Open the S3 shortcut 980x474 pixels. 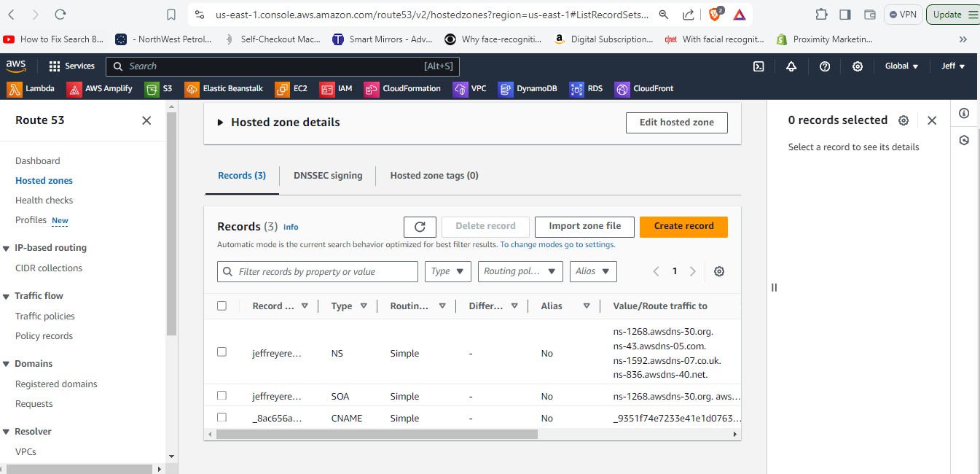pos(159,89)
